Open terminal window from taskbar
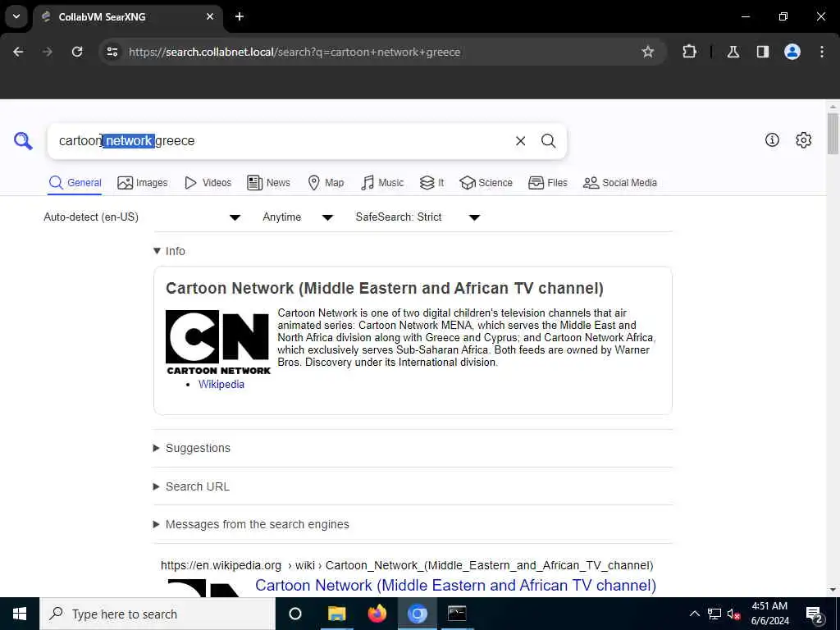The image size is (840, 630). [x=457, y=614]
